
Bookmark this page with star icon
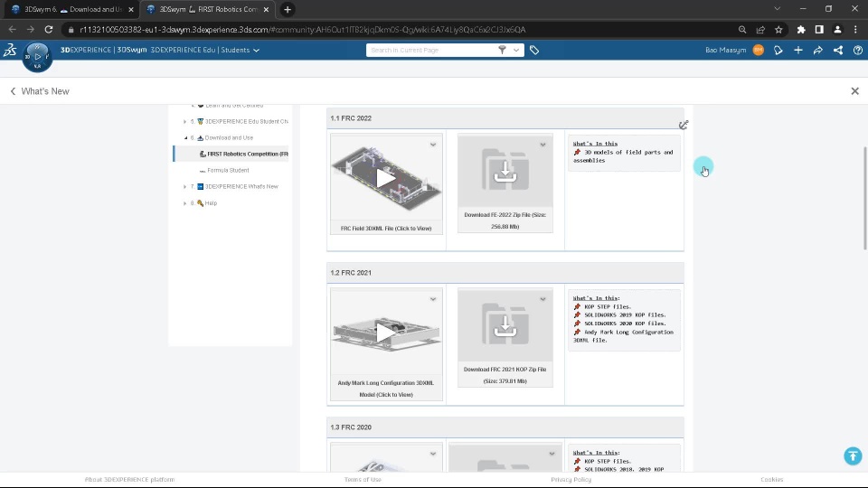[778, 29]
